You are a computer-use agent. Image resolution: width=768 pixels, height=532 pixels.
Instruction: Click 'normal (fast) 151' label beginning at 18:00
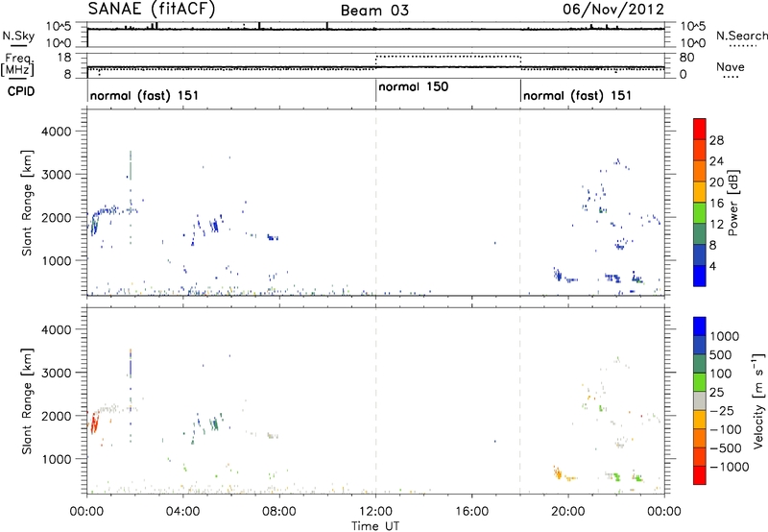[577, 95]
